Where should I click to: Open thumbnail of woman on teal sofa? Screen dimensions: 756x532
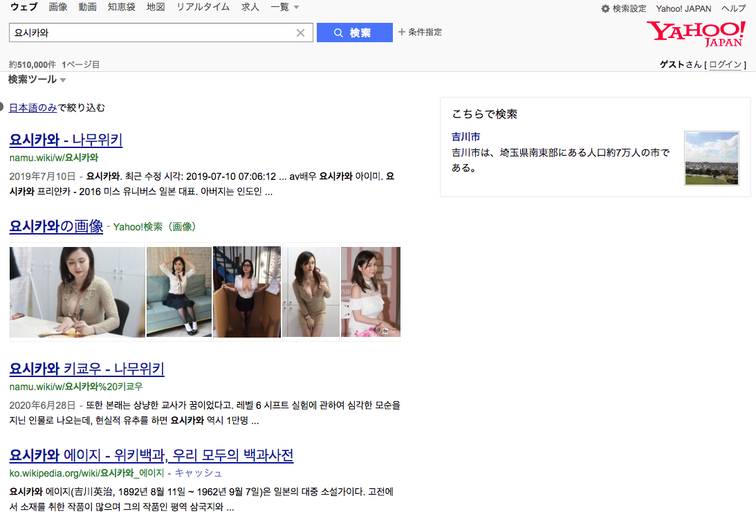179,292
